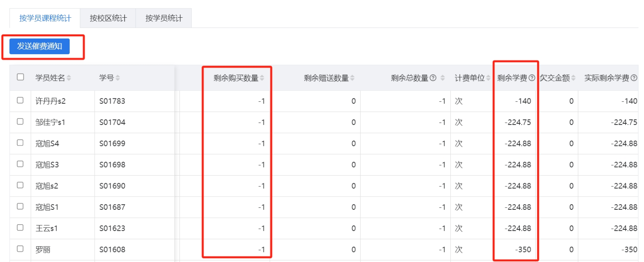Image resolution: width=644 pixels, height=262 pixels.
Task: Tick the checkbox for 王云s1
Action: (20, 227)
